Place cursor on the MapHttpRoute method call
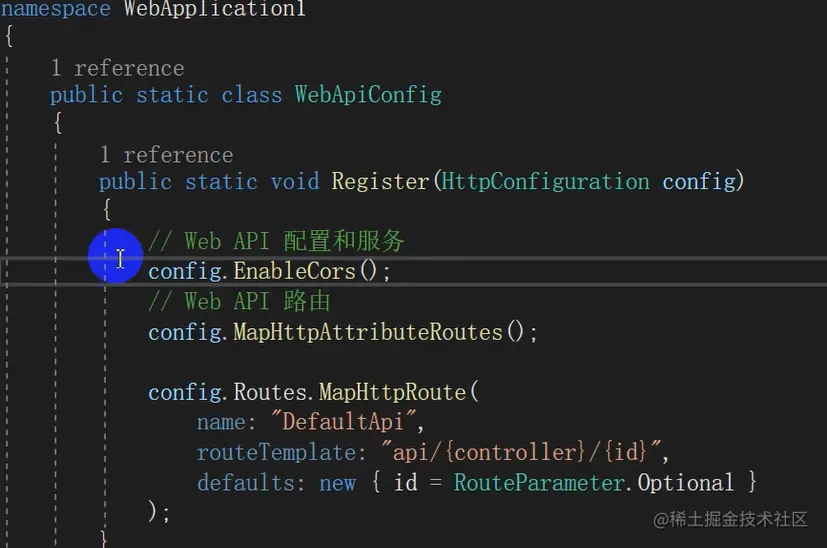The image size is (827, 548). click(392, 392)
